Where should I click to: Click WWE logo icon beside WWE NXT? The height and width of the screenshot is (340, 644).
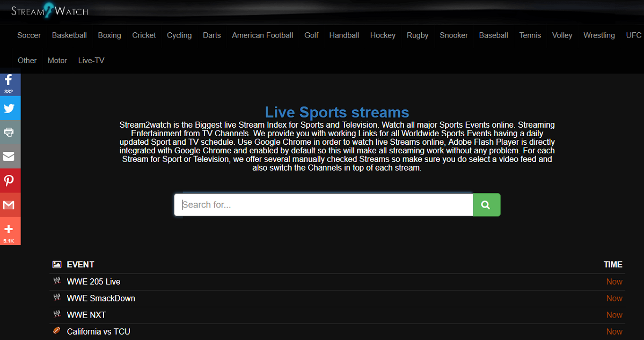point(57,314)
